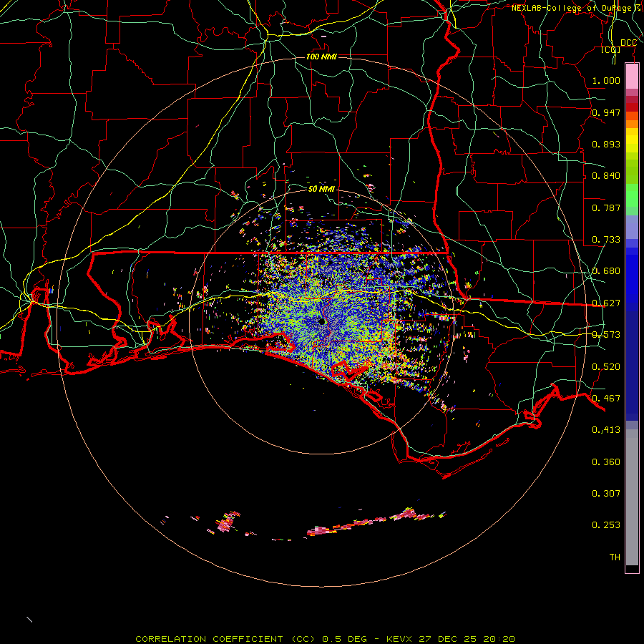This screenshot has height=644, width=644.
Task: Click the 0.680 color scale label
Action: 606,270
